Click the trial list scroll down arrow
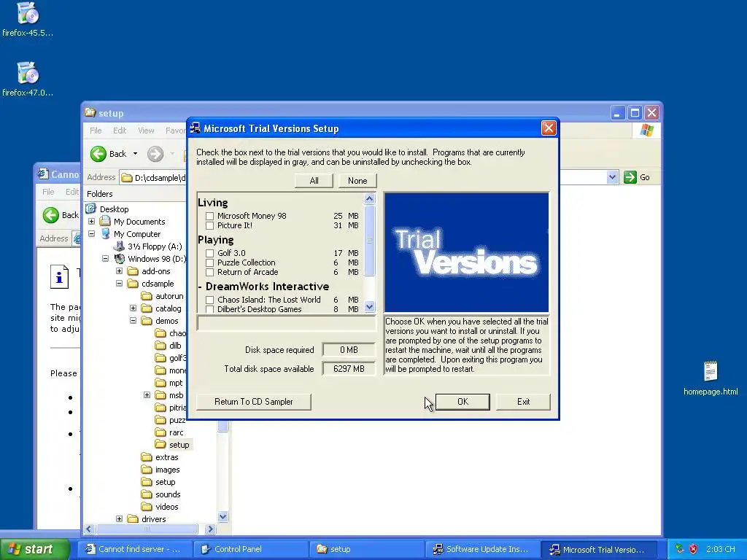 369,307
